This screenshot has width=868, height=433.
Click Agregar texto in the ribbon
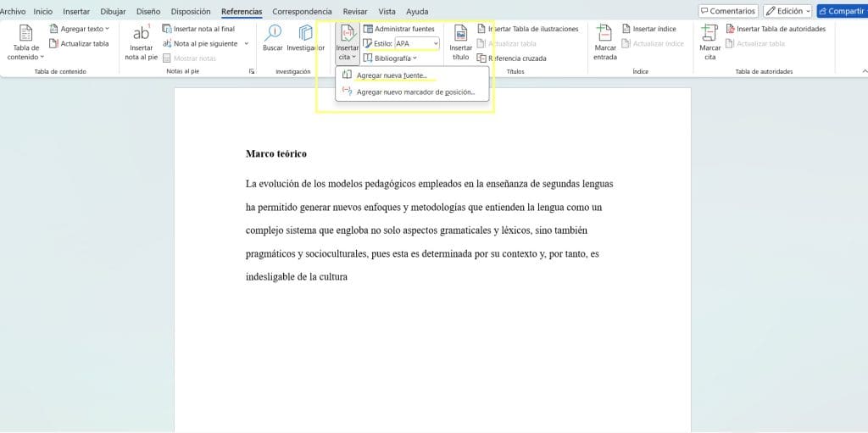(x=79, y=29)
